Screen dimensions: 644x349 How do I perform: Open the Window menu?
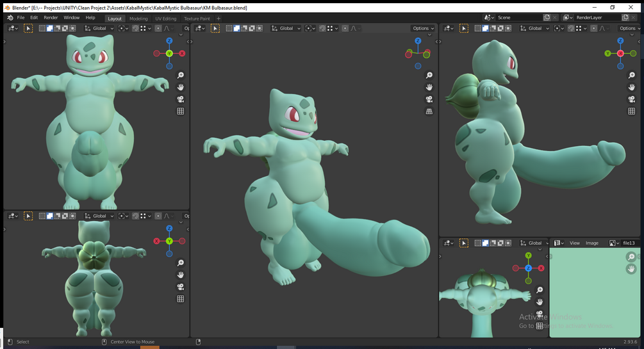tap(72, 18)
